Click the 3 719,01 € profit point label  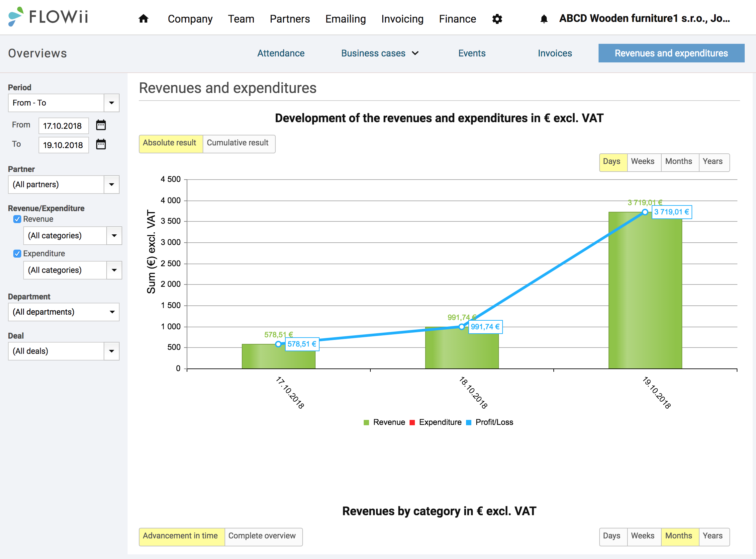click(x=672, y=212)
